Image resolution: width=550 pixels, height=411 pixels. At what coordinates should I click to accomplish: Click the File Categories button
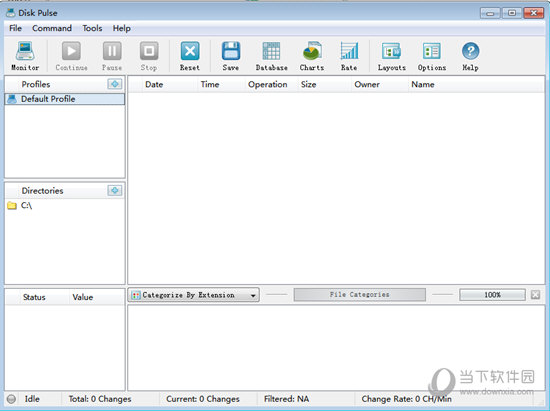click(360, 295)
